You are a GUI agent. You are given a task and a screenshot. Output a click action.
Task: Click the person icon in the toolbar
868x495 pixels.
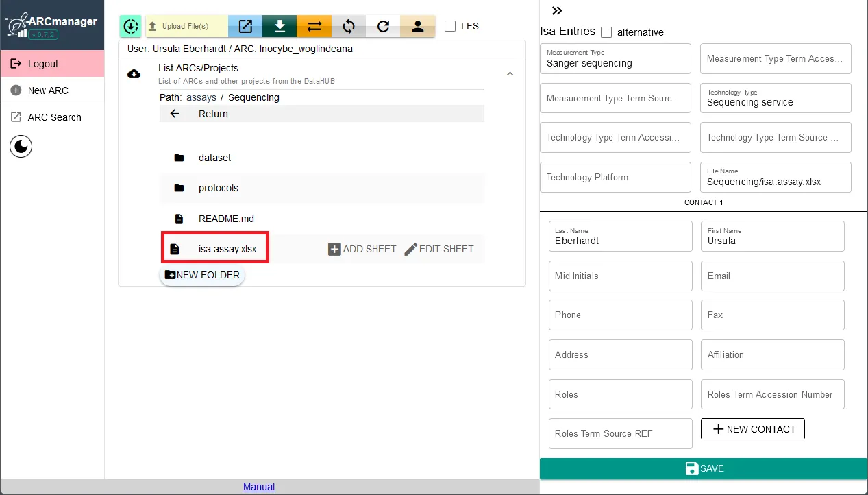point(417,27)
